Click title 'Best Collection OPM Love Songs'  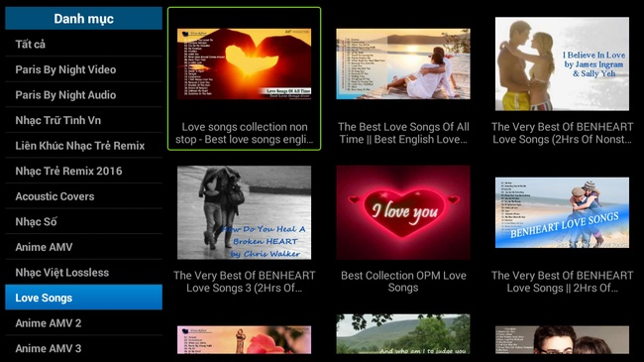(x=403, y=282)
